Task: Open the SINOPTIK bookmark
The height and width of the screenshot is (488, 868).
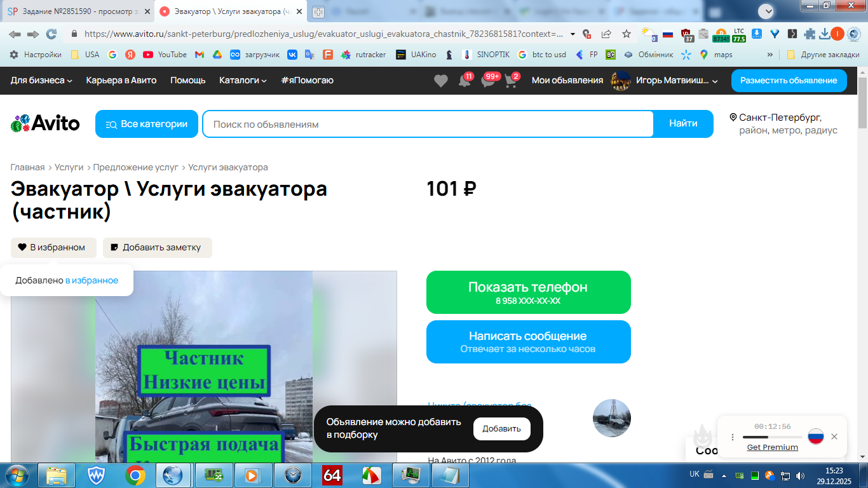Action: [x=486, y=55]
